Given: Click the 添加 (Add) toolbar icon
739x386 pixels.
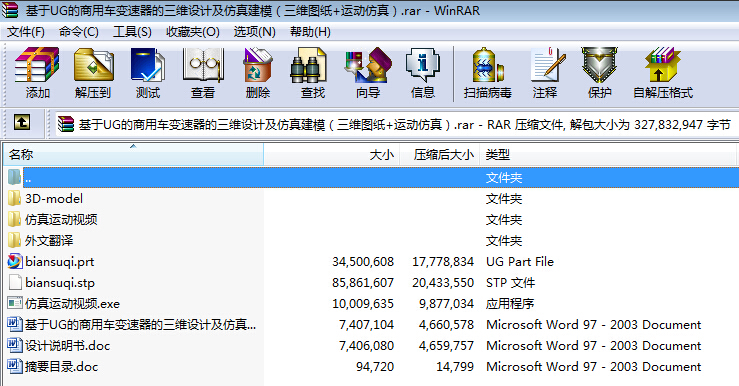Looking at the screenshot, I should [x=37, y=66].
